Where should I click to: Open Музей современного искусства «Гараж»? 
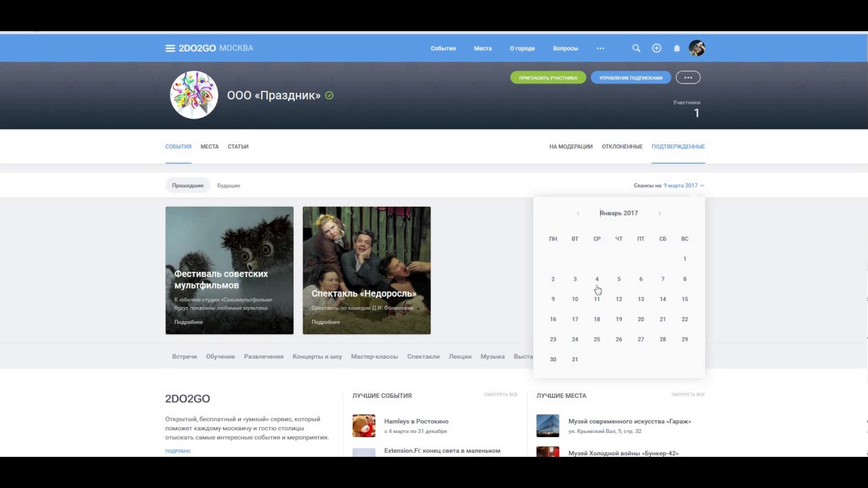[629, 422]
